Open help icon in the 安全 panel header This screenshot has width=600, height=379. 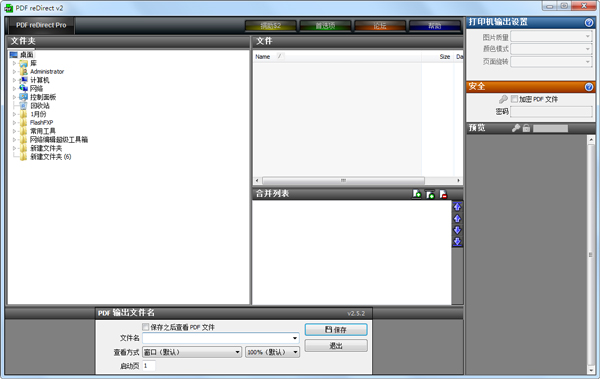(x=589, y=87)
